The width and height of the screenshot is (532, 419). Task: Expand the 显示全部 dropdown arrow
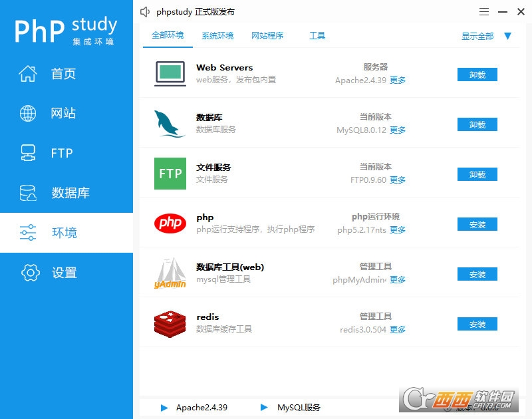(x=507, y=36)
